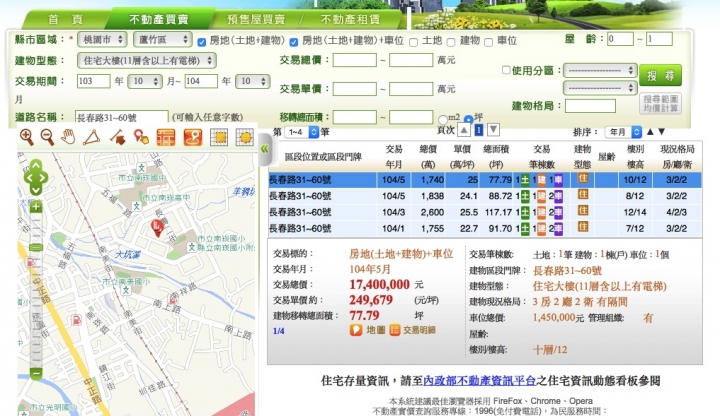The image size is (720, 416).
Task: Zoom map in with green plus
Action: 36,207
